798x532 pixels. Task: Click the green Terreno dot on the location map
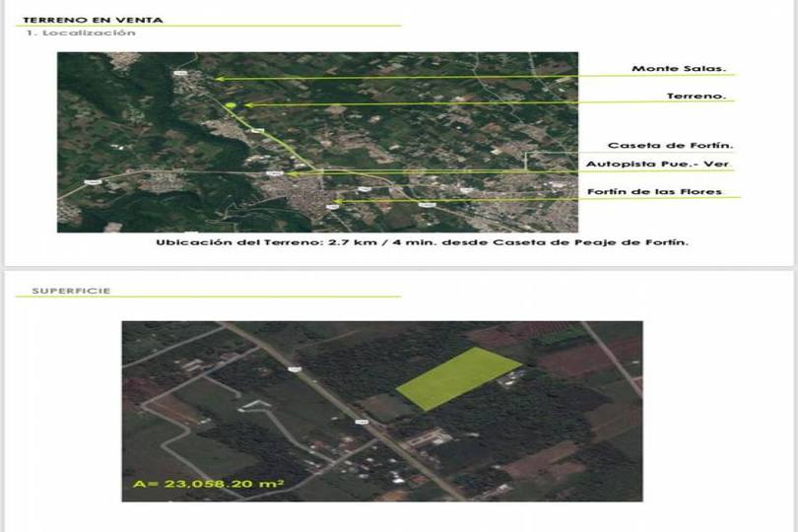pos(231,104)
